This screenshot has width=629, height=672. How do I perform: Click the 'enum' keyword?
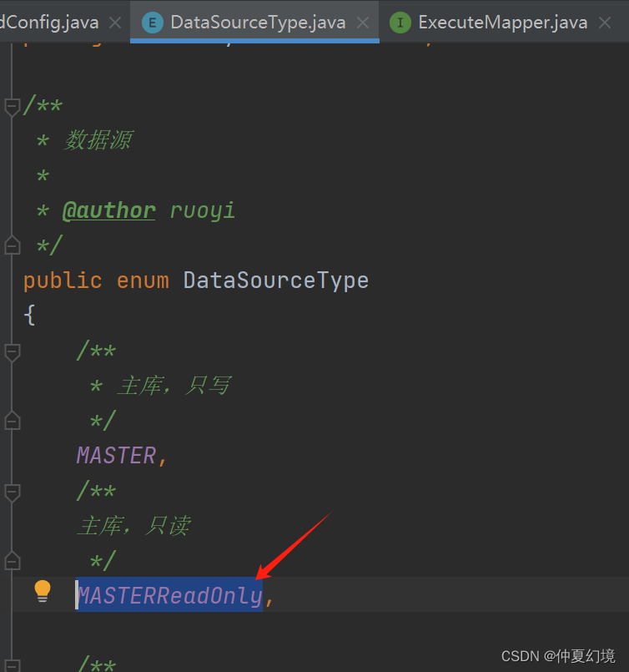point(143,281)
